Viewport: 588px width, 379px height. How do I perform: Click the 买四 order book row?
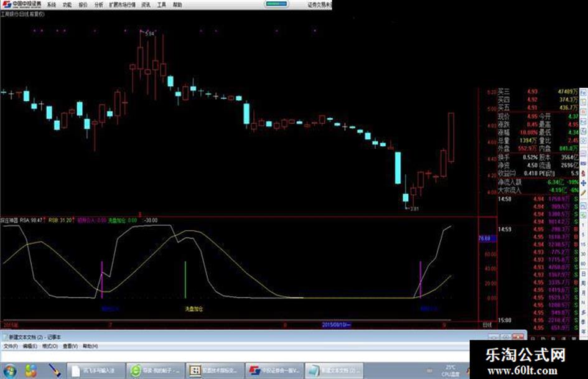[538, 100]
